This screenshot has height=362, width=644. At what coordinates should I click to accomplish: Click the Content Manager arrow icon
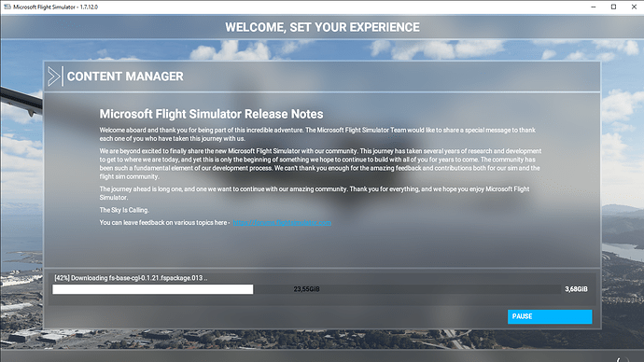pyautogui.click(x=55, y=77)
